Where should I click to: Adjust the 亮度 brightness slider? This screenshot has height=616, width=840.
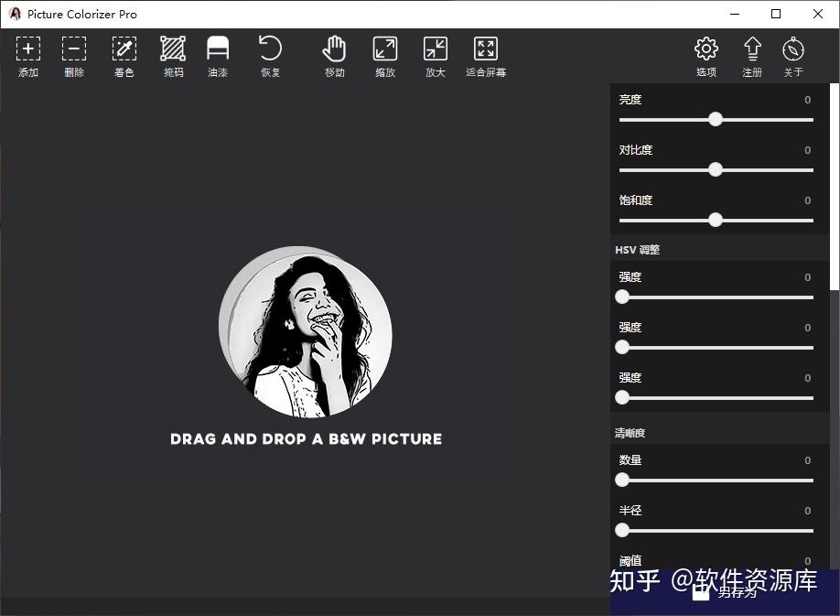(716, 120)
